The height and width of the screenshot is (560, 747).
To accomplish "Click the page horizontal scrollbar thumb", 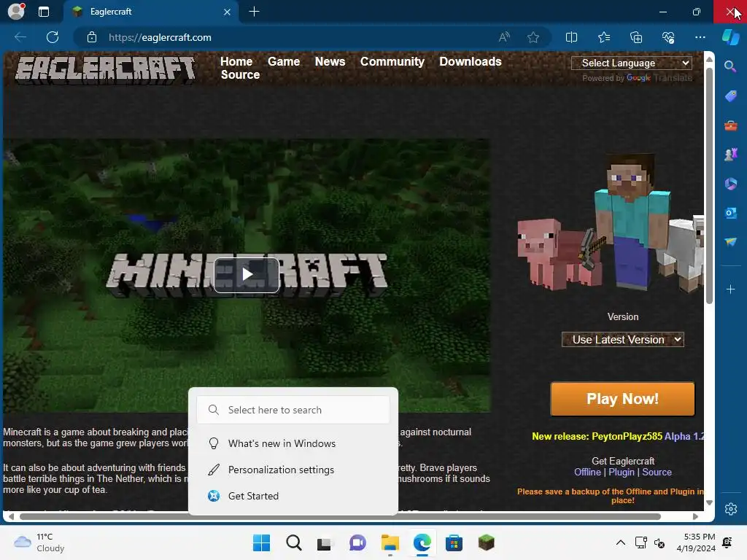I will coord(340,517).
